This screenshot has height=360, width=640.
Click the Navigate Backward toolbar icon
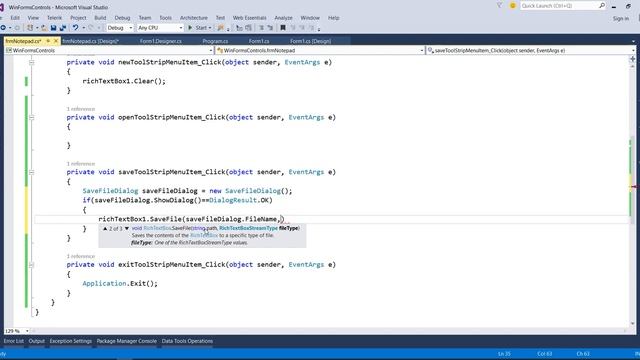[3, 28]
